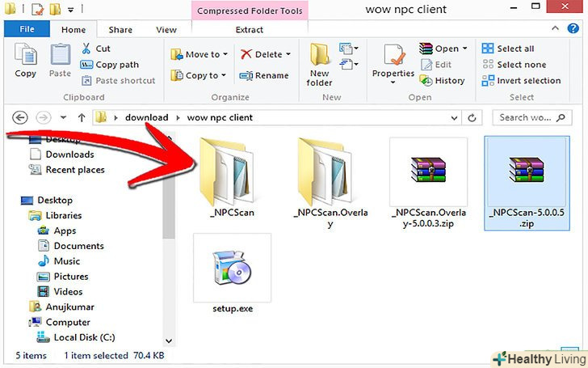Screen dimensions: 588x368
Task: Click the Search box
Action: tap(532, 117)
